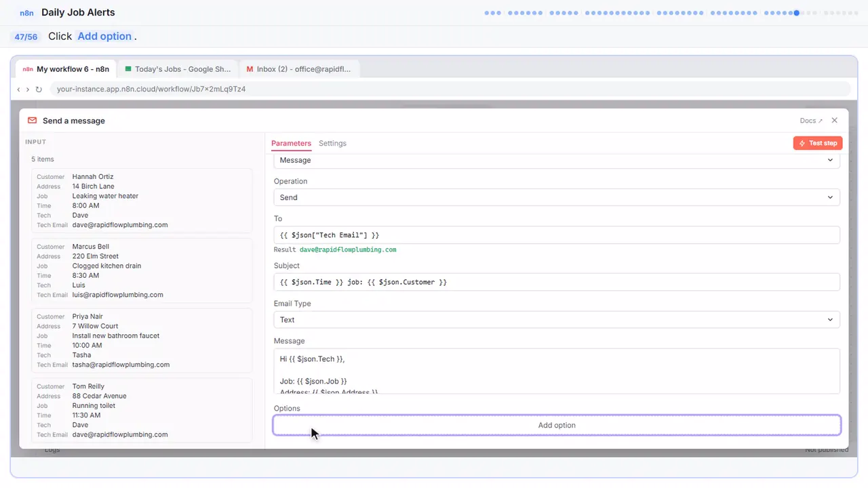Open the Email Type dropdown
Viewport: 868px width, 488px height.
557,320
